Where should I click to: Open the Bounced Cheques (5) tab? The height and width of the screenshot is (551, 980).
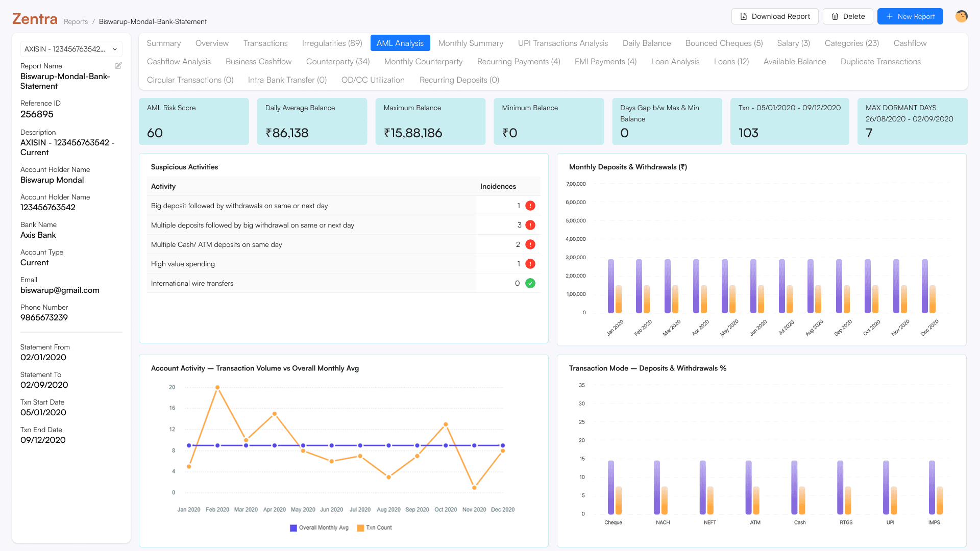click(x=724, y=43)
